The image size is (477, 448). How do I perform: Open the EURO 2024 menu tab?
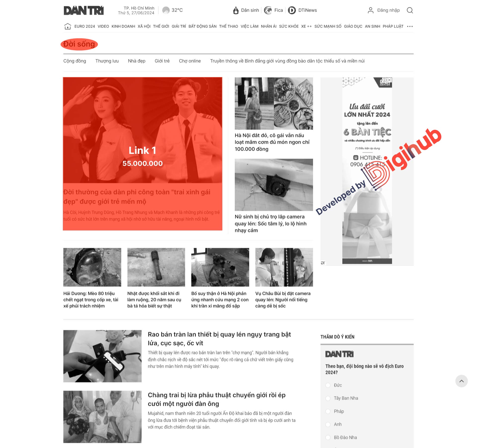click(x=84, y=27)
